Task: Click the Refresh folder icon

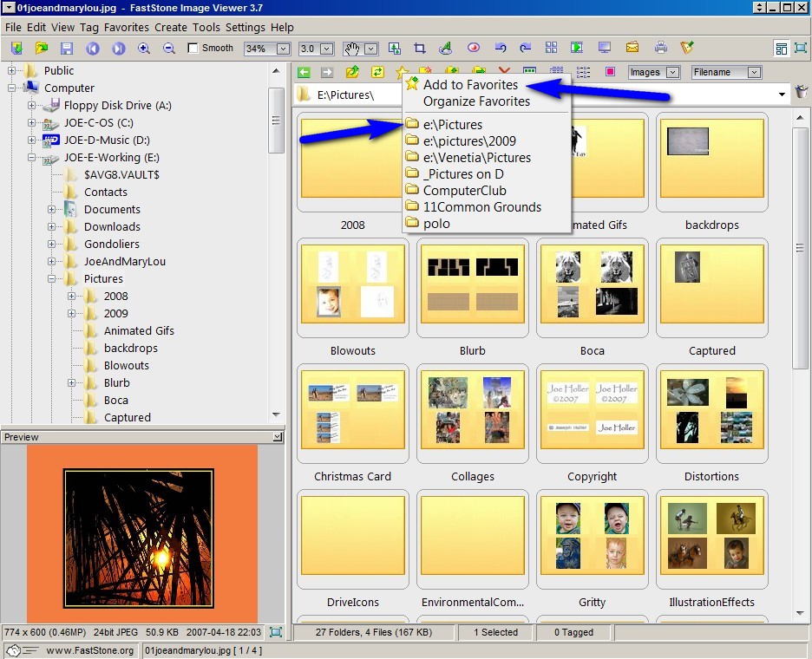Action: (377, 72)
